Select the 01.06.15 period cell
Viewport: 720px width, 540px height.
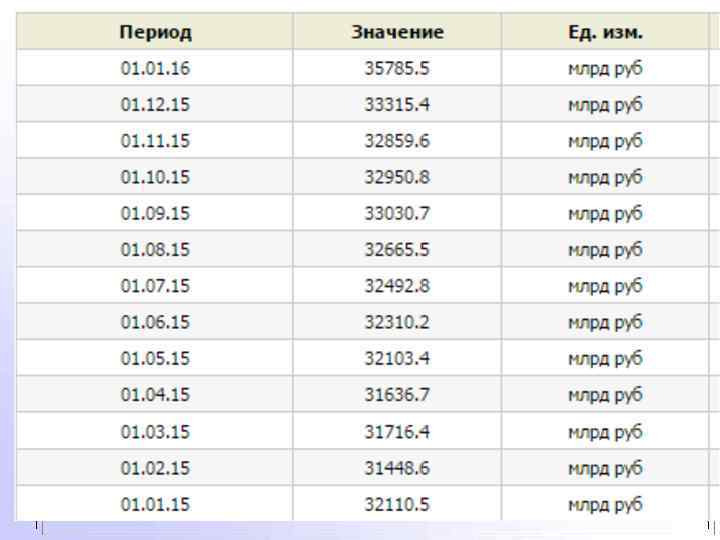click(x=155, y=322)
